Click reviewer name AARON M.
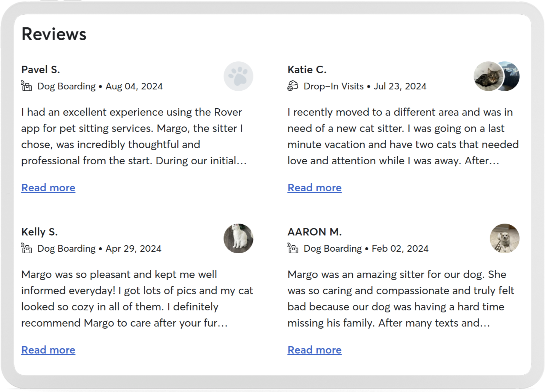The width and height of the screenshot is (545, 392). tap(315, 232)
